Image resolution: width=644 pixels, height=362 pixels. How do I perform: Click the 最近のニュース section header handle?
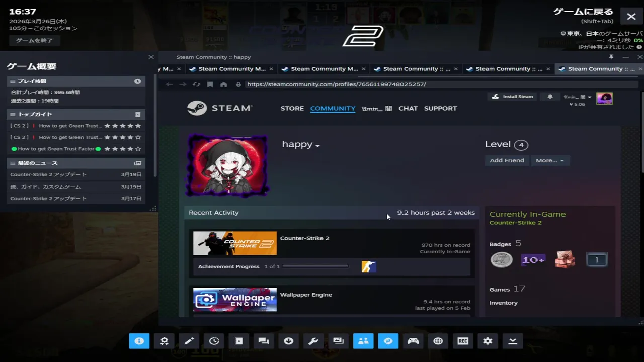point(13,163)
